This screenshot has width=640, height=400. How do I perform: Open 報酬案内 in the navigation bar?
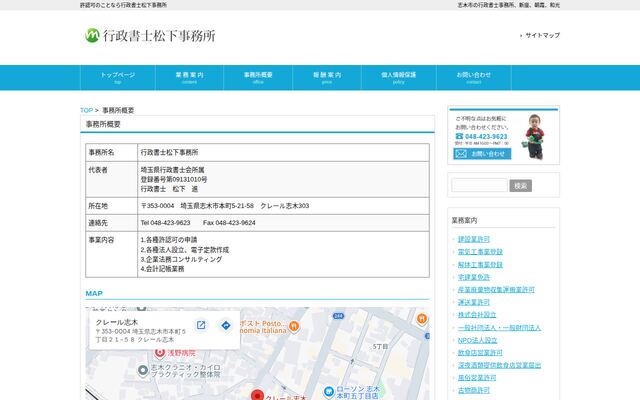point(327,77)
